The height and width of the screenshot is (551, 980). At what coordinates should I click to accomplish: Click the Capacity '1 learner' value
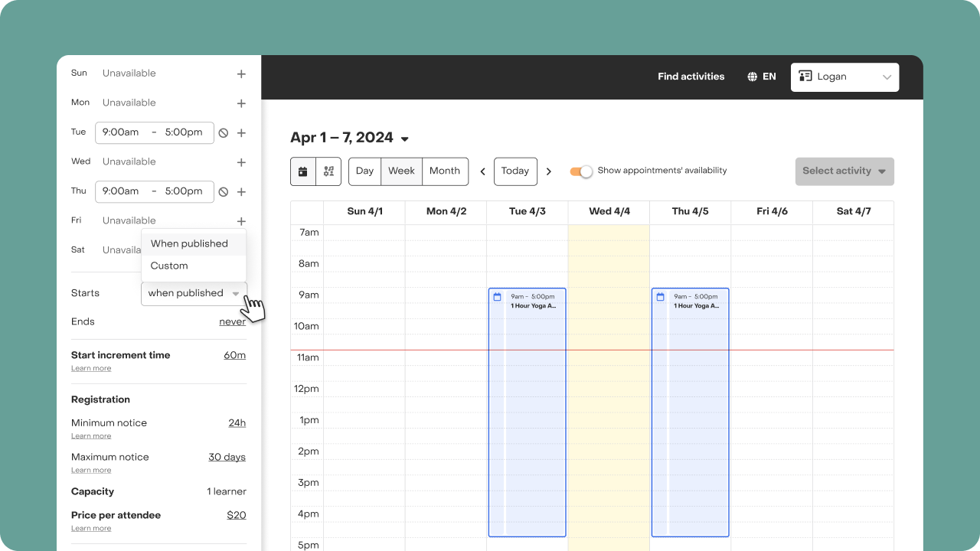point(227,491)
